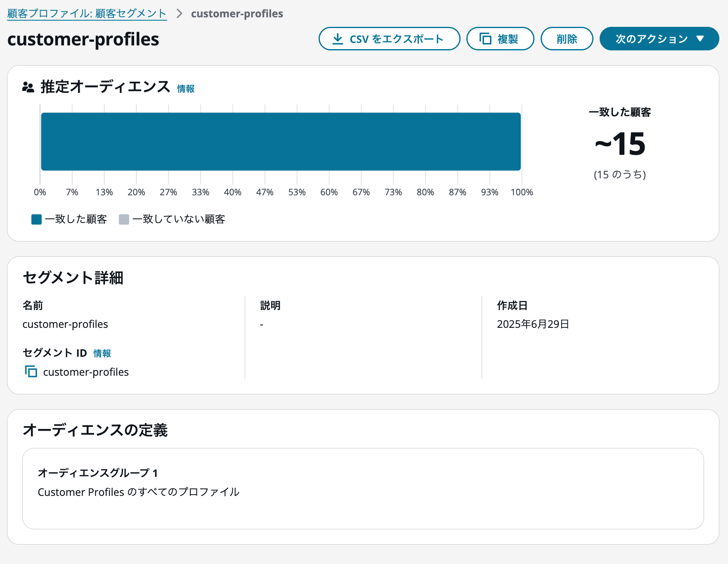The height and width of the screenshot is (564, 728).
Task: Click the オーディエンスグループ 1 heading
Action: pyautogui.click(x=98, y=473)
